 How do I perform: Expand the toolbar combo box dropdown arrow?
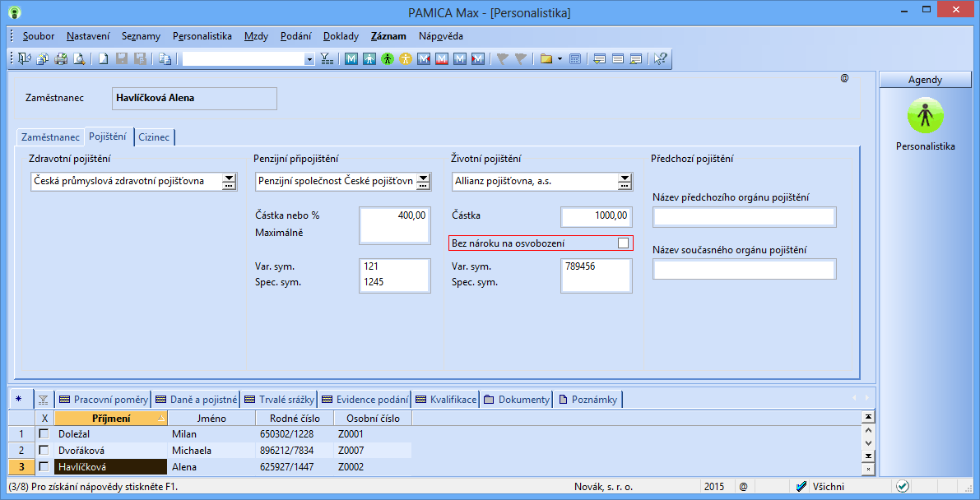309,59
